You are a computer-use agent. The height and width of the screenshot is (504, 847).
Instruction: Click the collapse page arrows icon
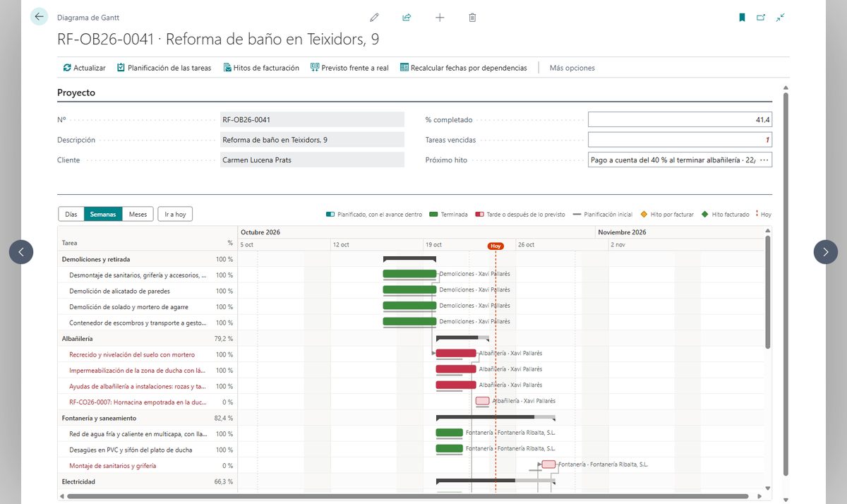coord(780,18)
